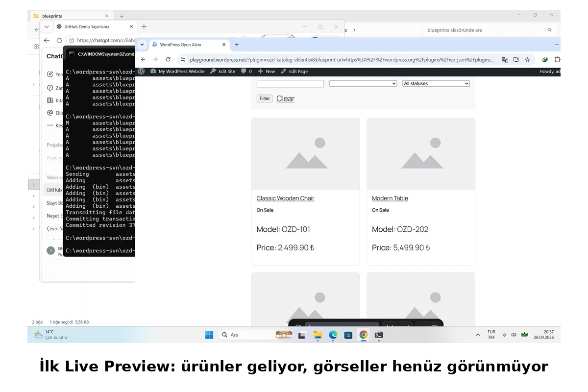The image size is (588, 392).
Task: Open the terminal app in the taskbar
Action: (379, 335)
